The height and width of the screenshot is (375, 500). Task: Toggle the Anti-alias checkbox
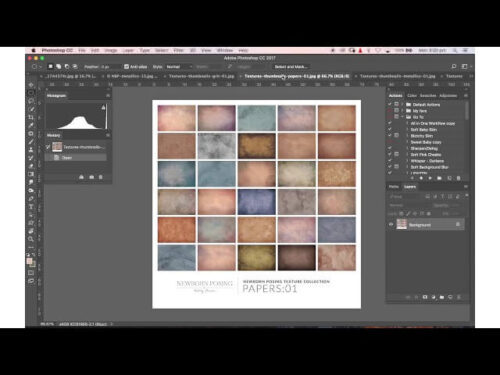click(x=126, y=67)
